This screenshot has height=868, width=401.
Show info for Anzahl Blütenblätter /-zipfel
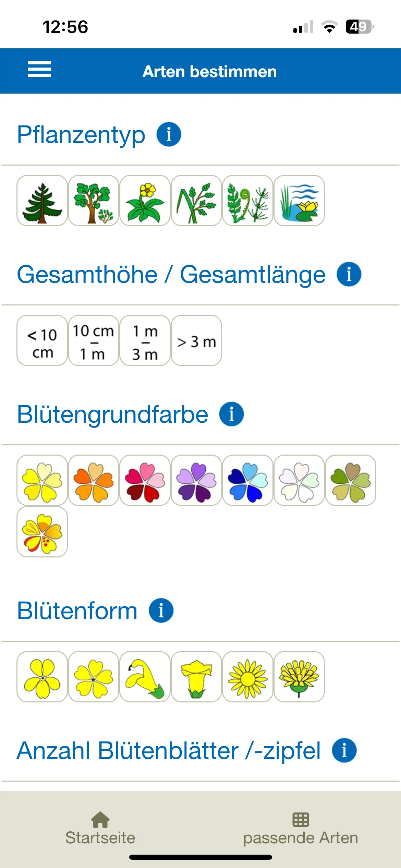tap(344, 750)
